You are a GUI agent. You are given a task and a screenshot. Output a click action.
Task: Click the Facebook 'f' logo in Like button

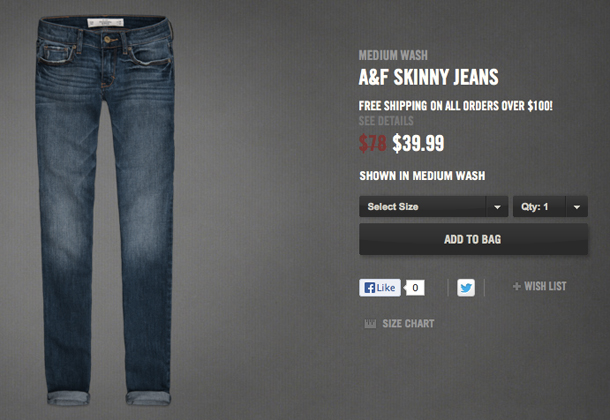pos(370,288)
